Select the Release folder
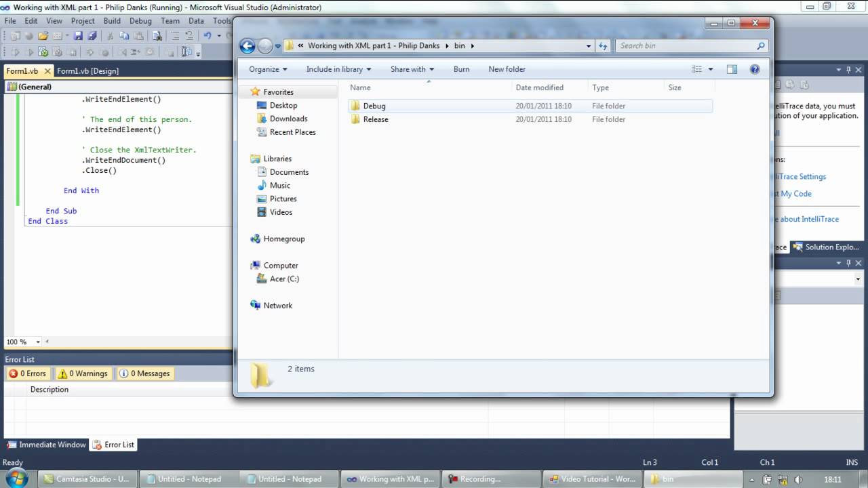 pos(531,119)
